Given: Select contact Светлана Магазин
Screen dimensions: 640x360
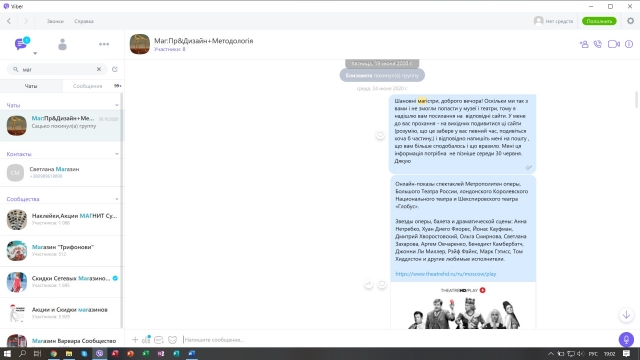Looking at the screenshot, I should (x=61, y=173).
